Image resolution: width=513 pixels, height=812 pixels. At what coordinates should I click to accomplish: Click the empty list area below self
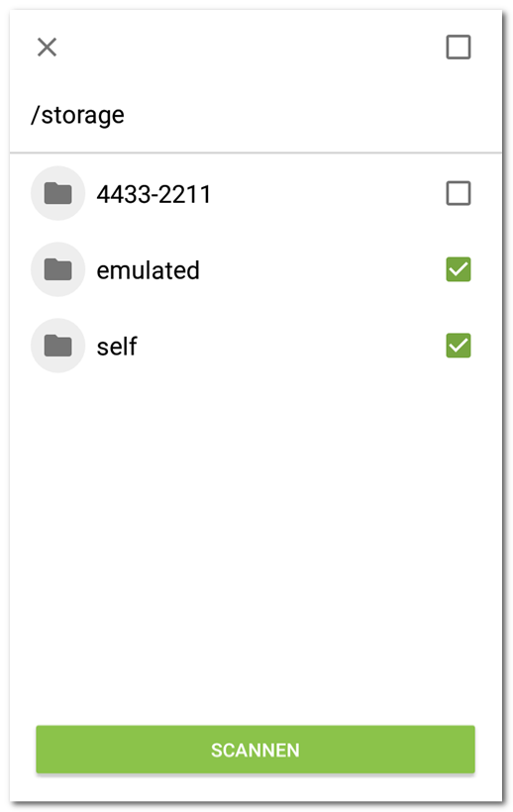[x=256, y=544]
